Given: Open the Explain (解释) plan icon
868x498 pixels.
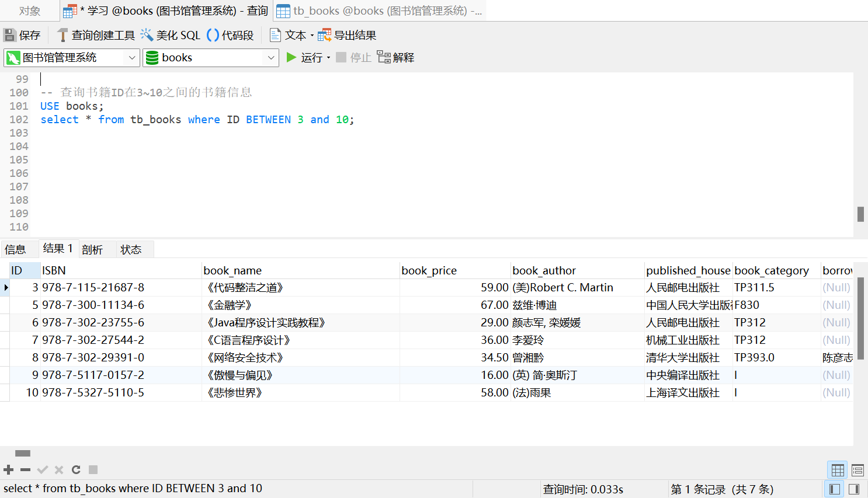Looking at the screenshot, I should point(384,57).
